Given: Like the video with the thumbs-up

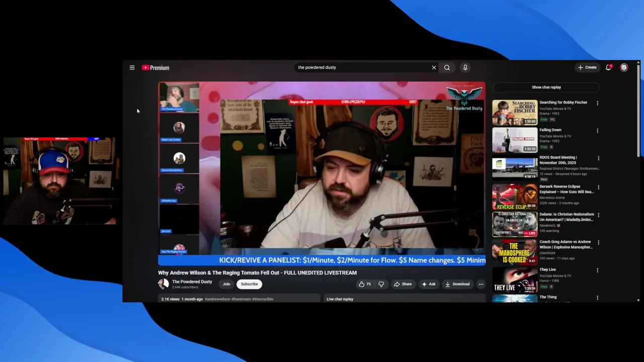Looking at the screenshot, I should click(365, 284).
